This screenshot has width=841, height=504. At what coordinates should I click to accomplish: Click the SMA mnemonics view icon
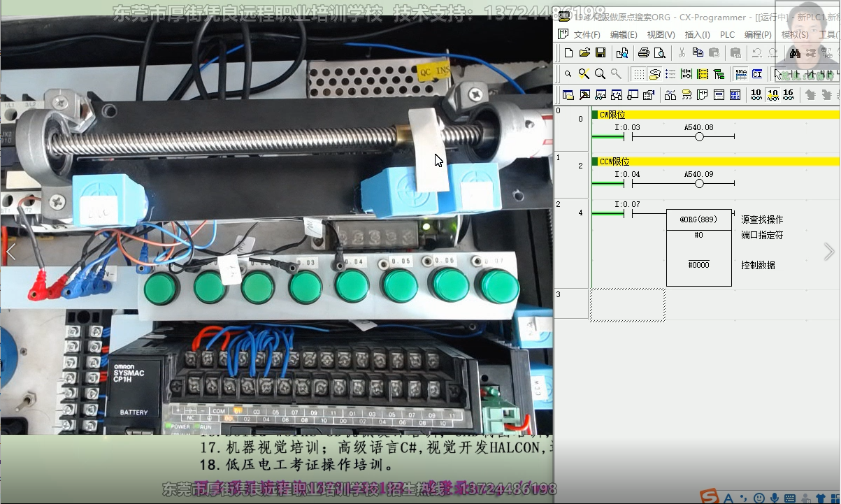pyautogui.click(x=741, y=74)
